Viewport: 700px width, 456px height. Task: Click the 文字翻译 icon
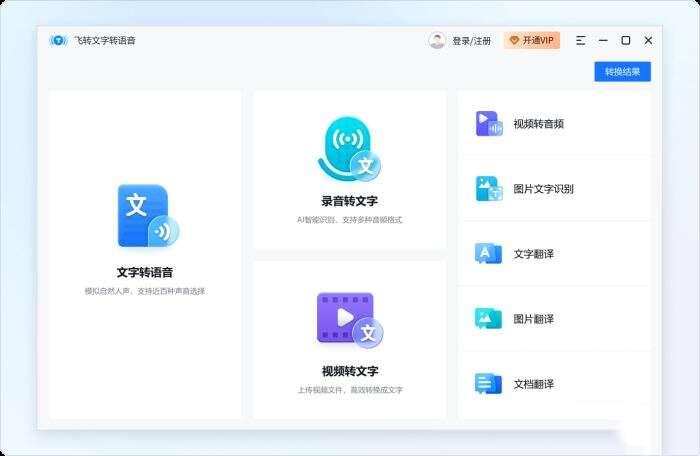point(488,254)
